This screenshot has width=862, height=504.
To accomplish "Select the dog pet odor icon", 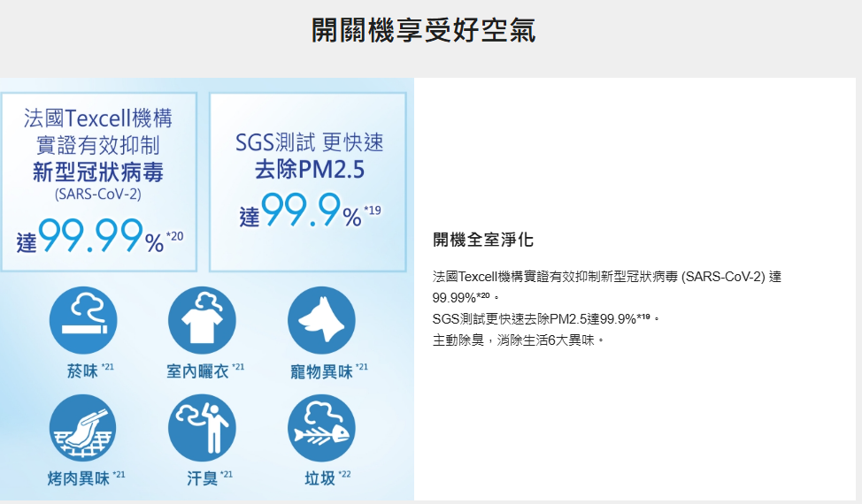I will [x=321, y=320].
